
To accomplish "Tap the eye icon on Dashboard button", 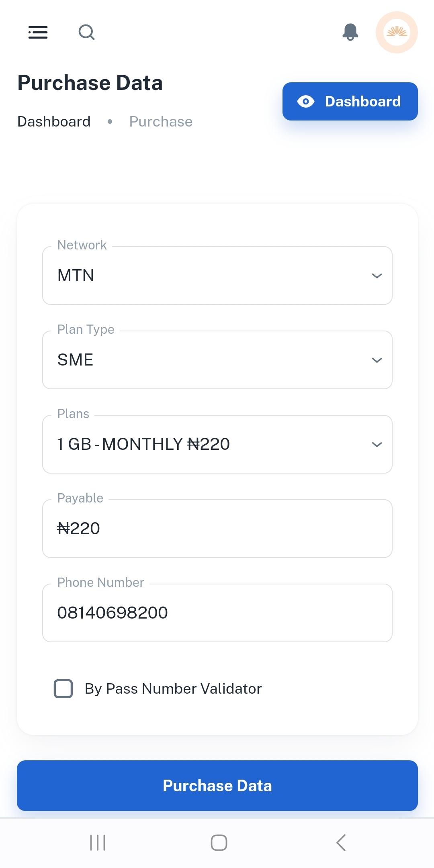I will coord(306,102).
